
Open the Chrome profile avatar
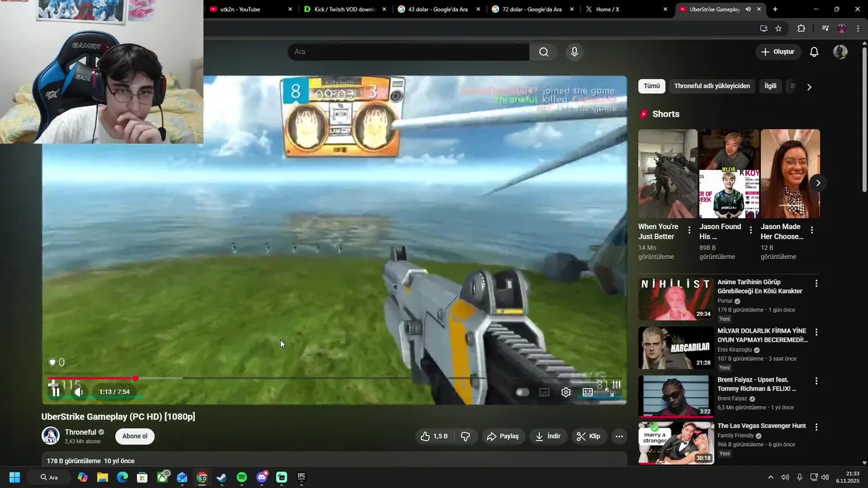click(x=842, y=28)
